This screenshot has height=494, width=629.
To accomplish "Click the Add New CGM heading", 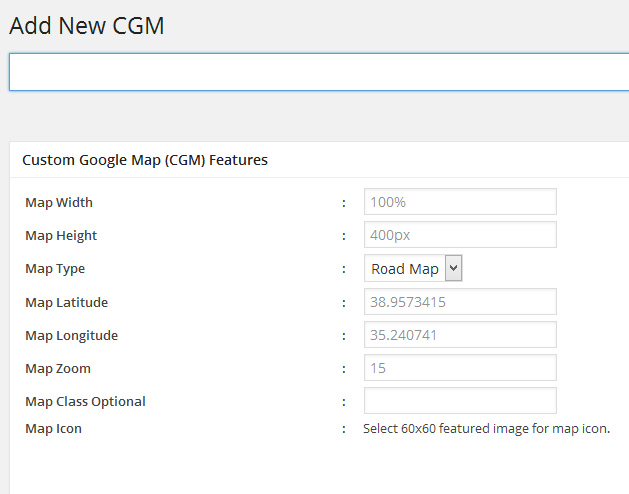I will coord(87,27).
